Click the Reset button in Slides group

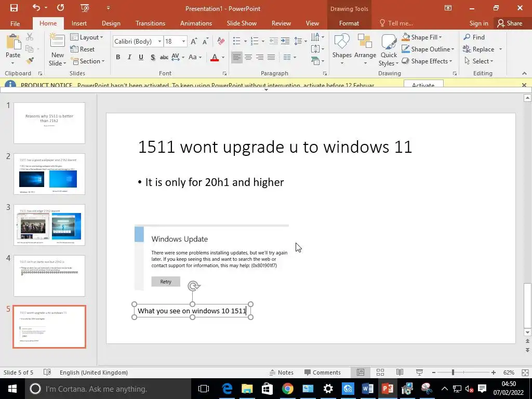[83, 49]
